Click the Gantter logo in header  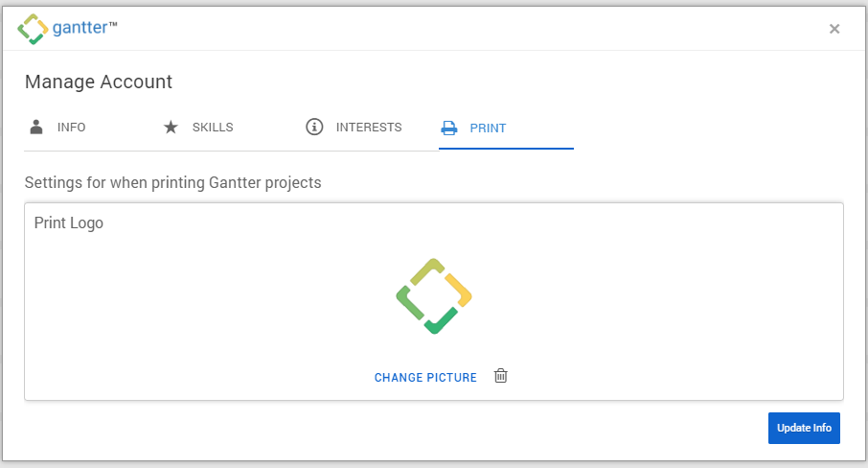[67, 28]
